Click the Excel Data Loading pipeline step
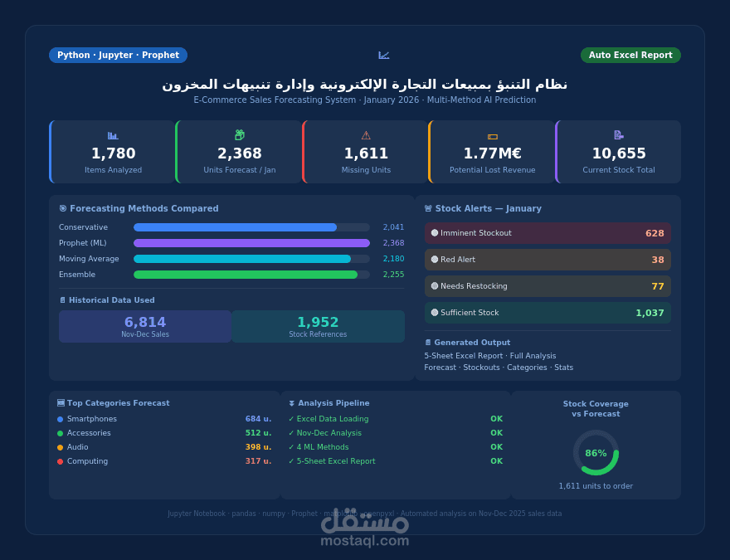 coord(328,419)
